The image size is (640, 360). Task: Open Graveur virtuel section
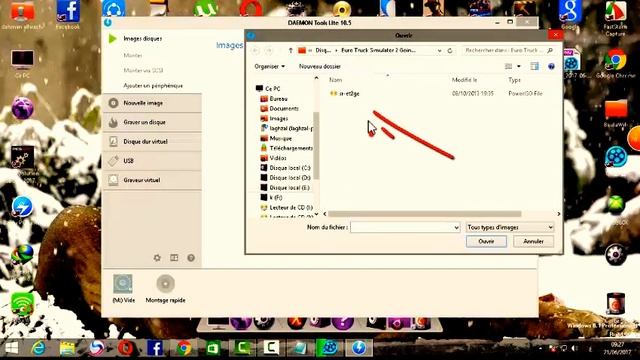(x=152, y=180)
